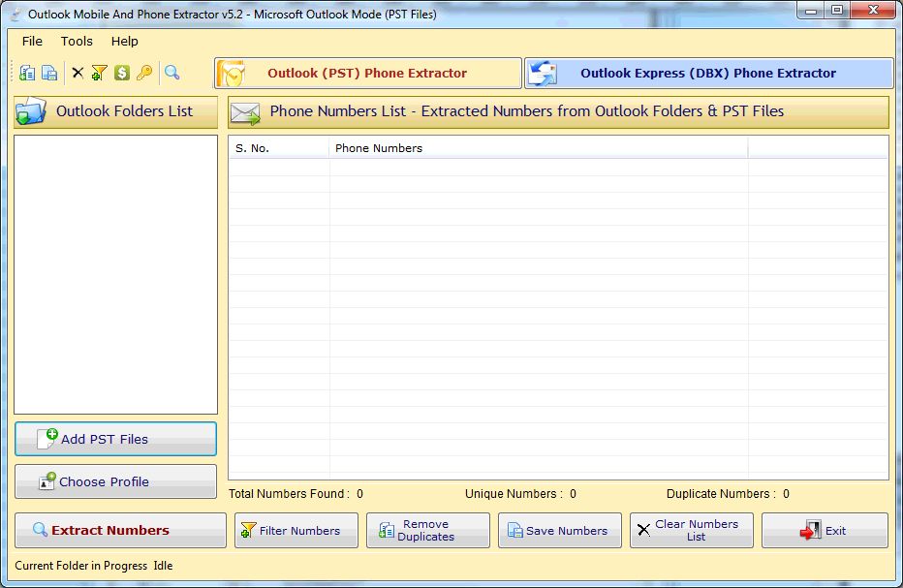Click the application icon in the title bar
The image size is (903, 588).
(16, 15)
